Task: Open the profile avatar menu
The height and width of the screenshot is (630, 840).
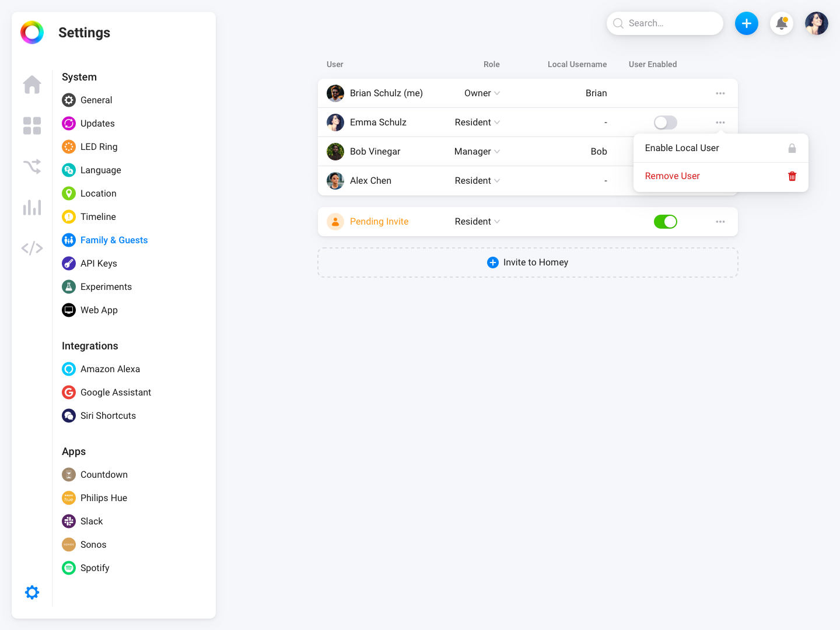Action: click(817, 23)
